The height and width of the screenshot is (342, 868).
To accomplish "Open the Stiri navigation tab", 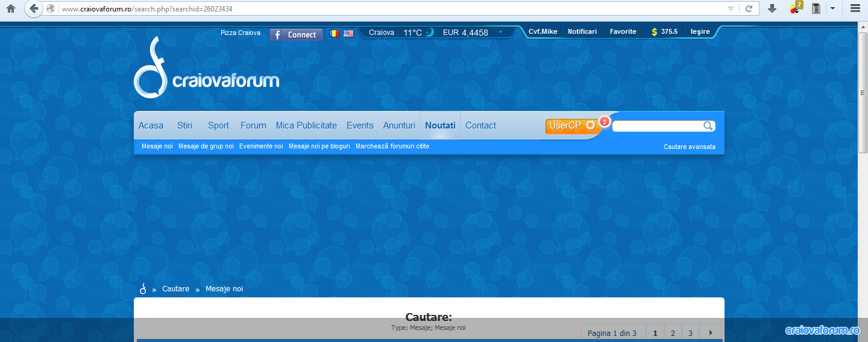I will coord(185,125).
